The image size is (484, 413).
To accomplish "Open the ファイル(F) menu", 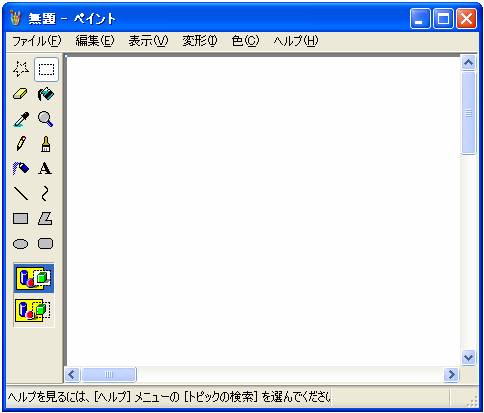I will [37, 41].
